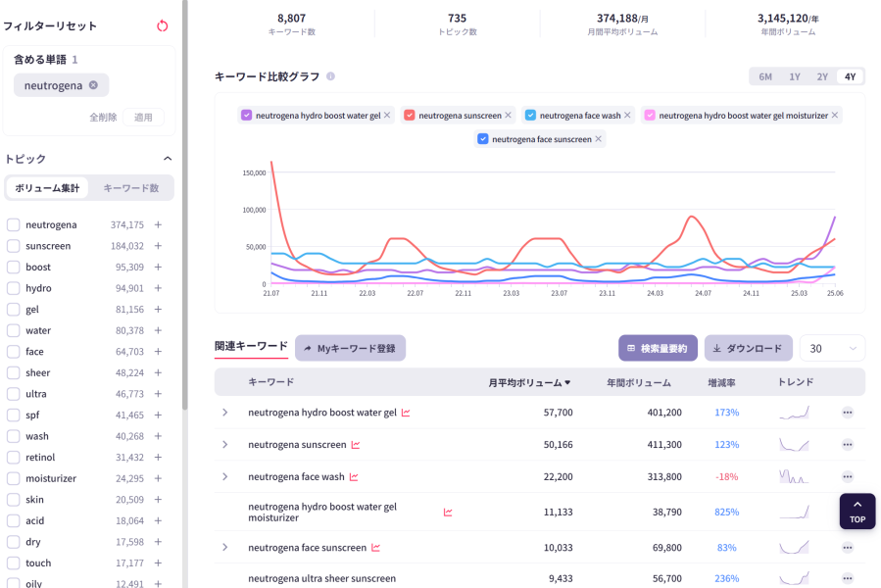Click the 適用 button
Image resolution: width=881 pixels, height=588 pixels.
[143, 117]
